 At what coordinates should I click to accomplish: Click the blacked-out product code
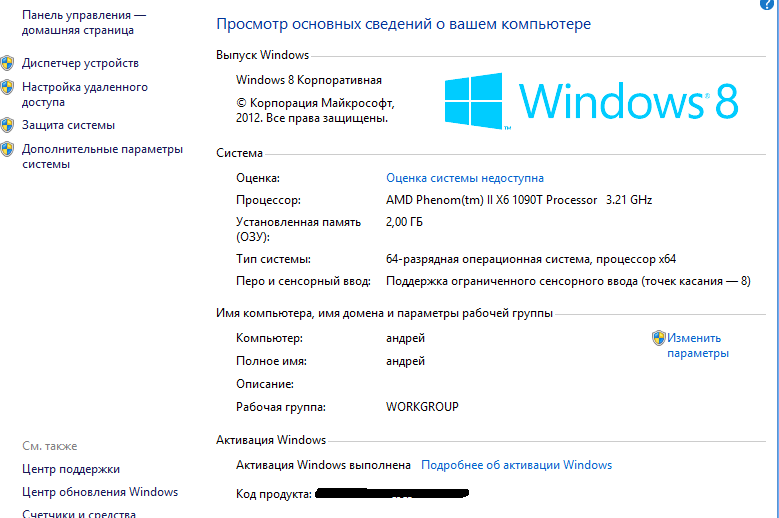[x=392, y=494]
